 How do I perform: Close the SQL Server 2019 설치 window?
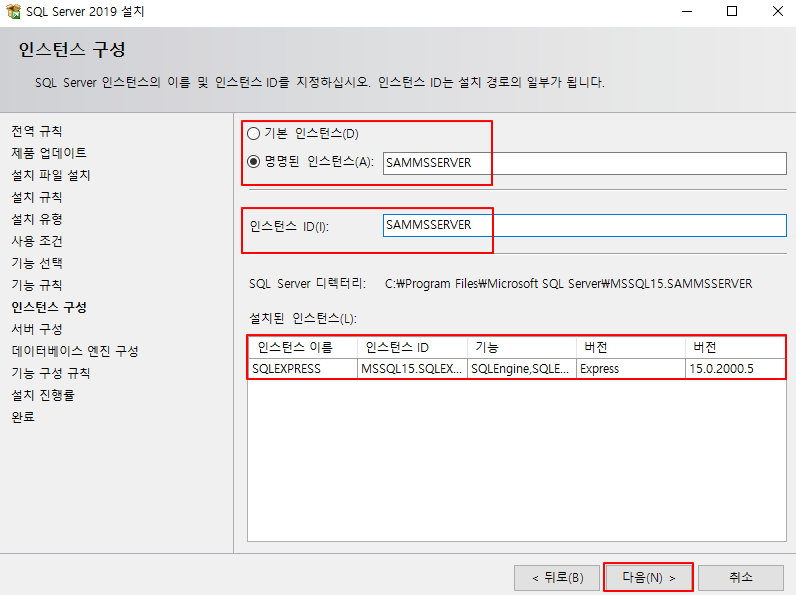778,11
